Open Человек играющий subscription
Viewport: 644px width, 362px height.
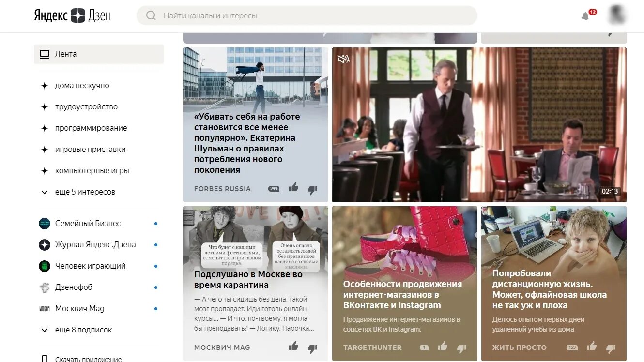tap(91, 266)
